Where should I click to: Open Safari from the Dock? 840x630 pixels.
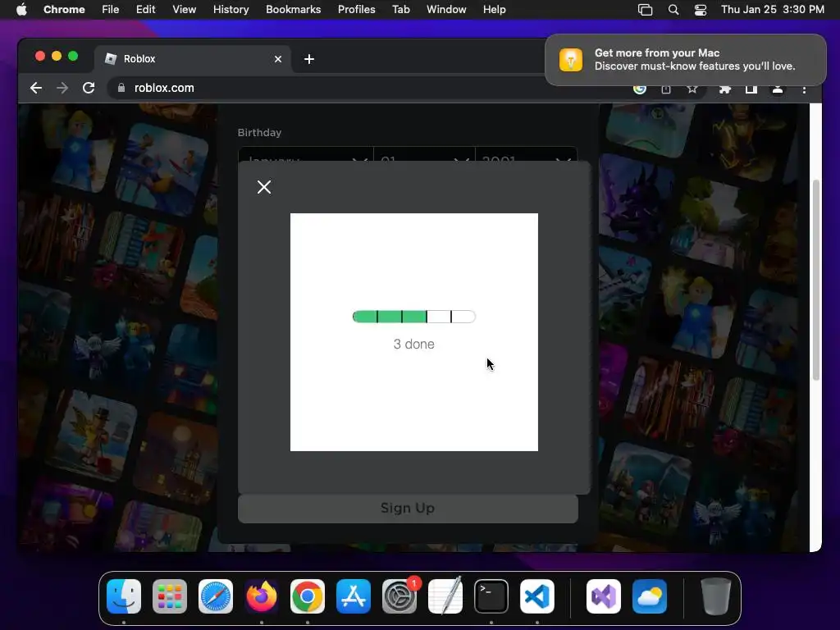pyautogui.click(x=216, y=596)
